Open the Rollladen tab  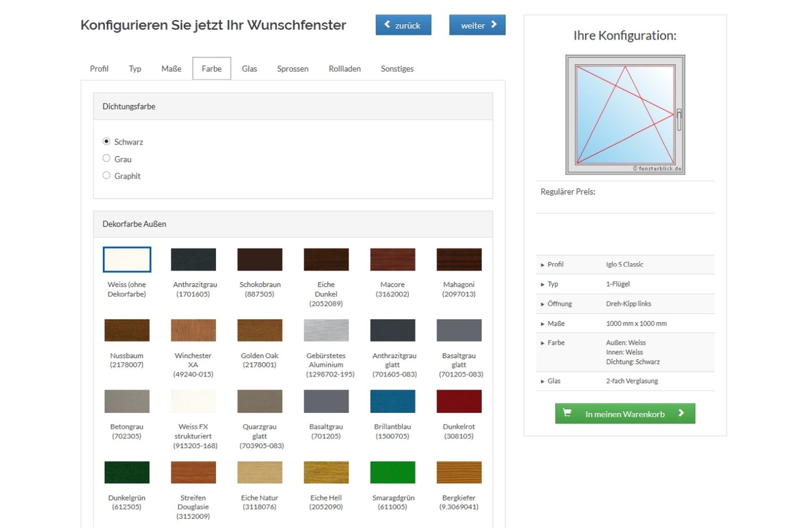tap(344, 69)
